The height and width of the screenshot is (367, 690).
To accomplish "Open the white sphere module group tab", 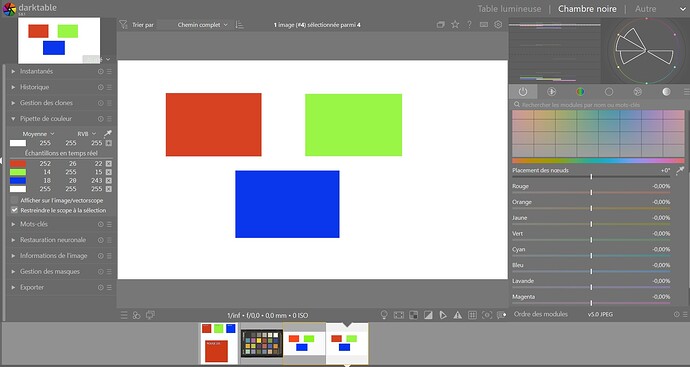I will [666, 92].
